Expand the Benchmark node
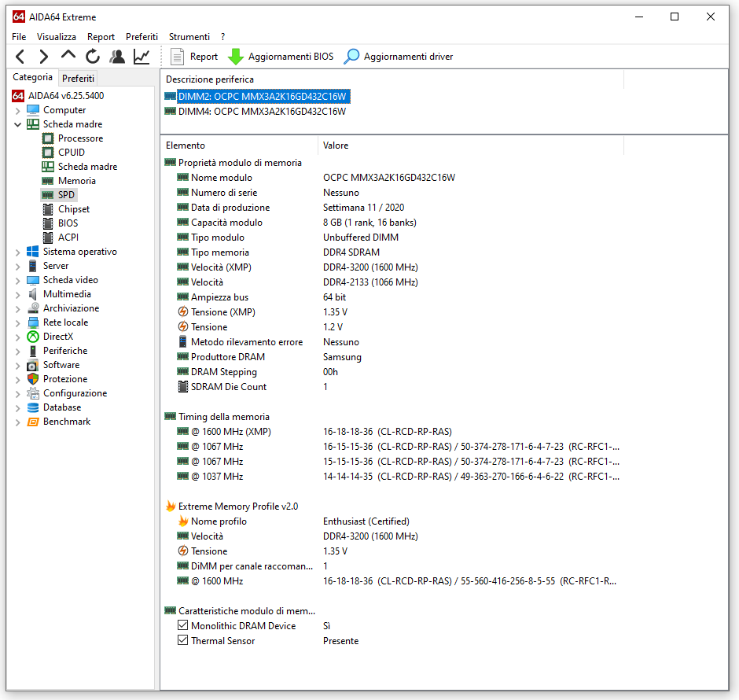Screen dimensions: 739x700 [x=17, y=422]
